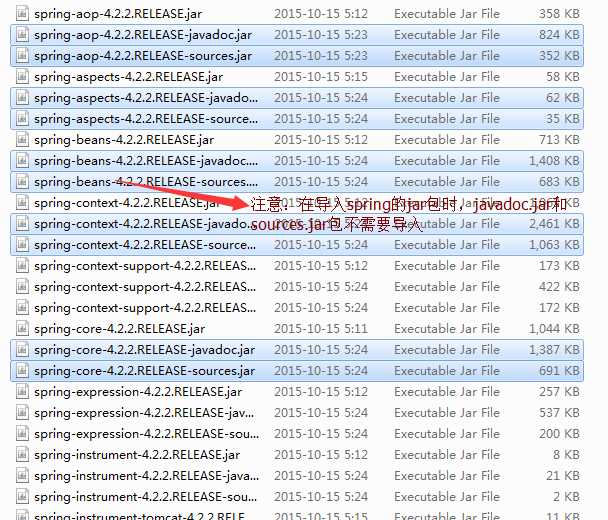
Task: Click the icon beside spring-expression-4.2.2.RELEASE-jav...
Action: [x=22, y=413]
